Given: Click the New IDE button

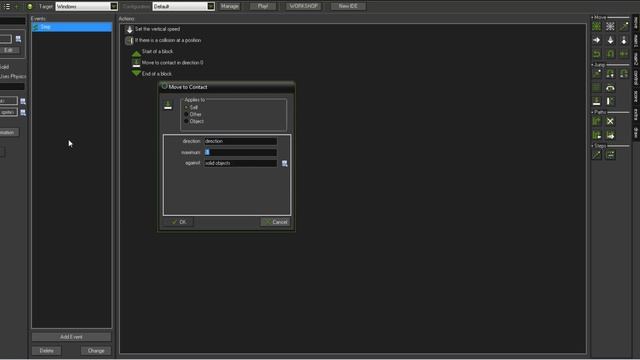Looking at the screenshot, I should coord(348,6).
